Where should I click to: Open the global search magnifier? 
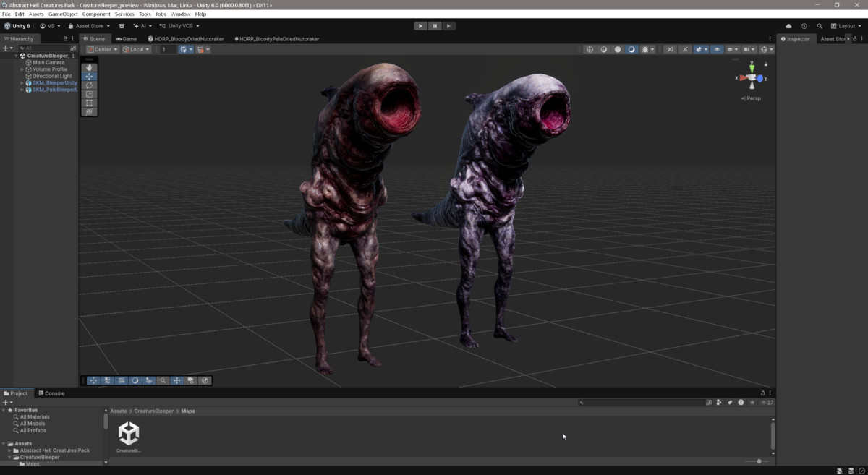pos(820,26)
